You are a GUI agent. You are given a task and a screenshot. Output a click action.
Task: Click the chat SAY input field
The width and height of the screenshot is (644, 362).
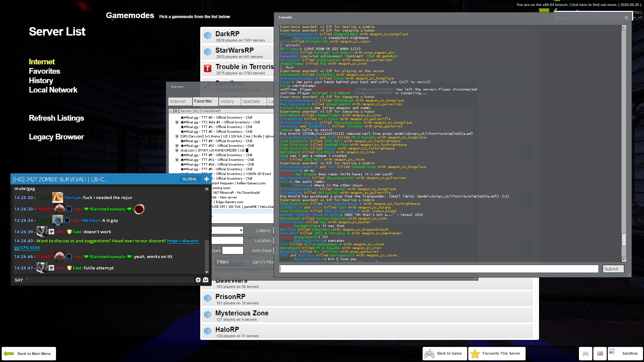pos(109,280)
